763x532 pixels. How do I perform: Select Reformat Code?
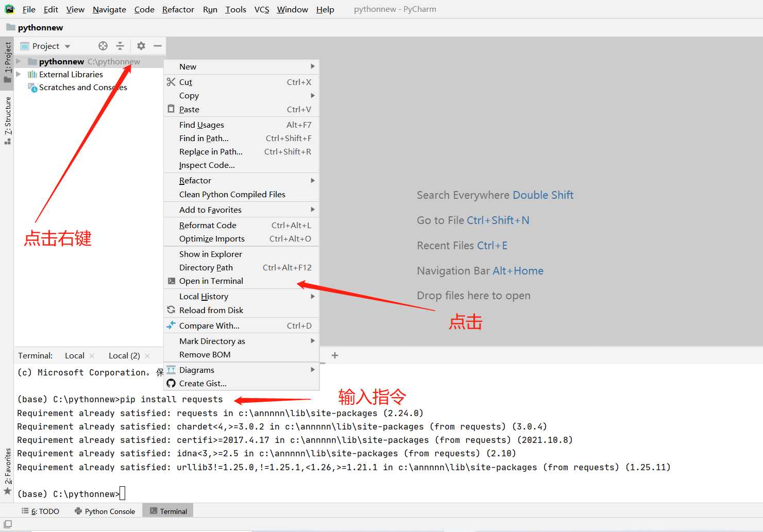(x=242, y=225)
